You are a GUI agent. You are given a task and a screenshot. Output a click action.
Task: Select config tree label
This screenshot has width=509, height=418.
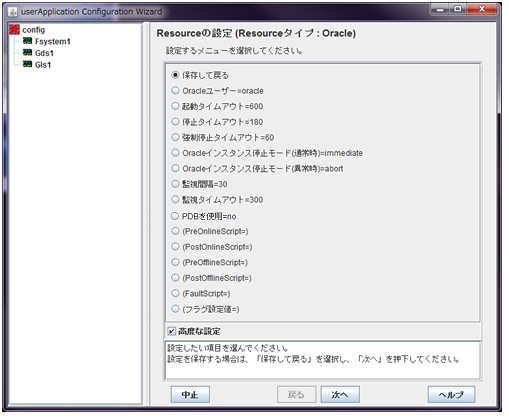click(33, 30)
